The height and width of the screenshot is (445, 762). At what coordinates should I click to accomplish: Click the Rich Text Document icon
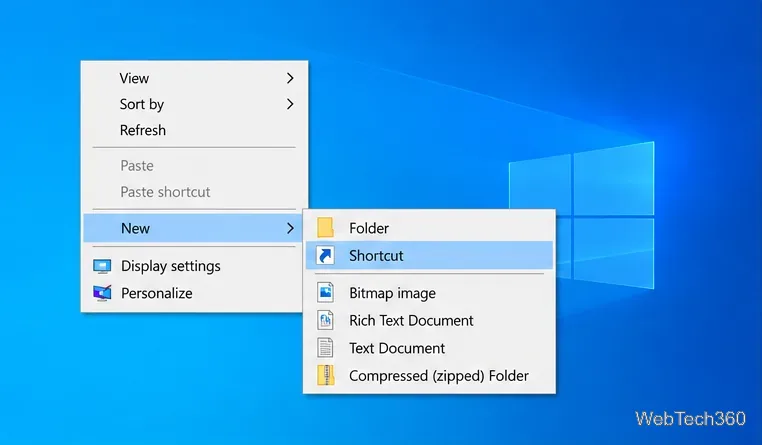(325, 320)
